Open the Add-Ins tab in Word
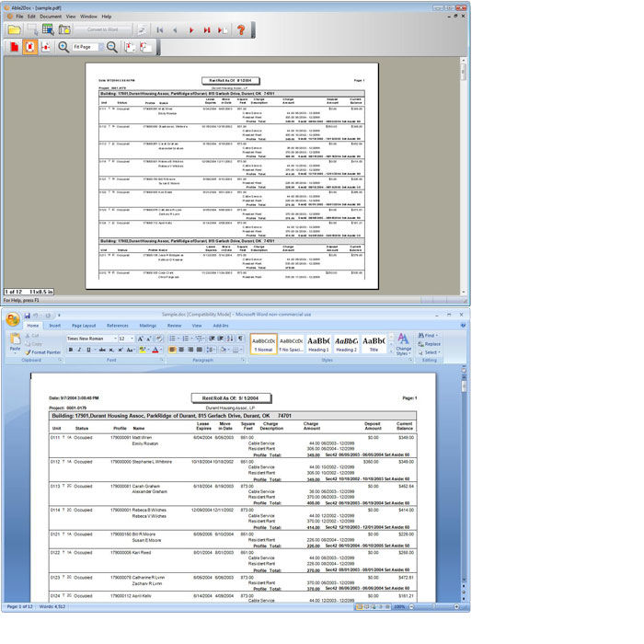 (x=221, y=326)
